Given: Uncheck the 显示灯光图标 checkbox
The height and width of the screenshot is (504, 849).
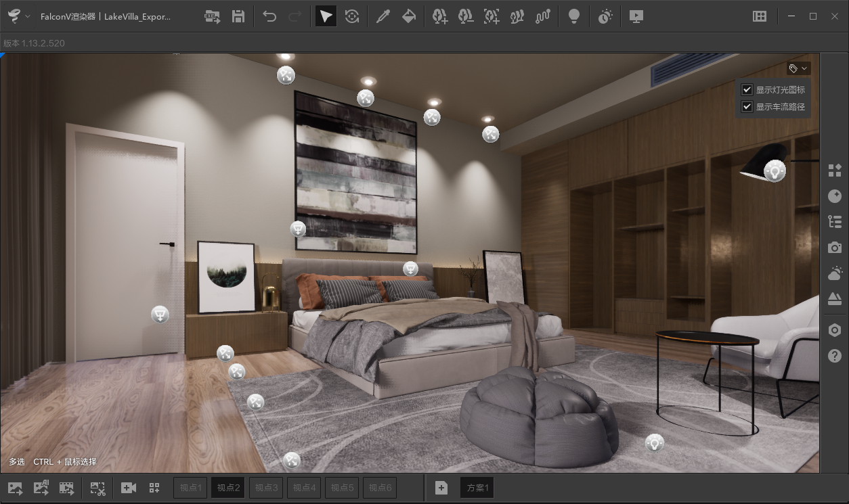Looking at the screenshot, I should tap(747, 89).
